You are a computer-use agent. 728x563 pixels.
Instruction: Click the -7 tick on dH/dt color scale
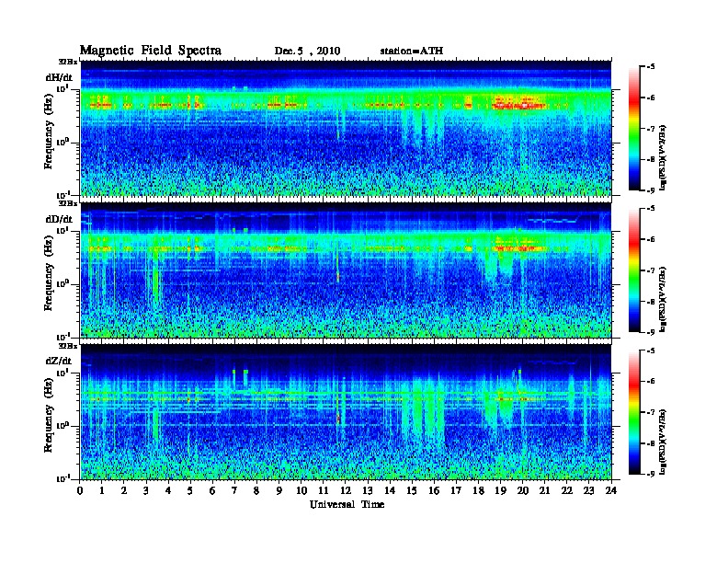(x=652, y=129)
